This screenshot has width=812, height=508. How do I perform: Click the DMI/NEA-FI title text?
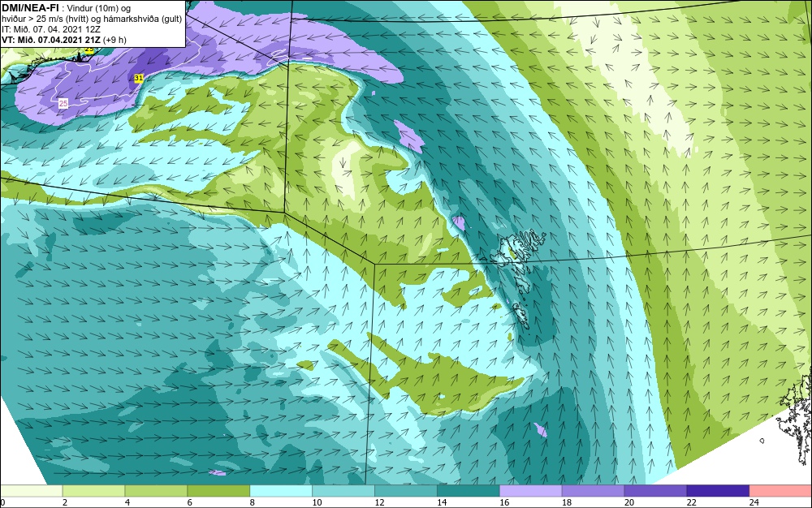pos(30,7)
